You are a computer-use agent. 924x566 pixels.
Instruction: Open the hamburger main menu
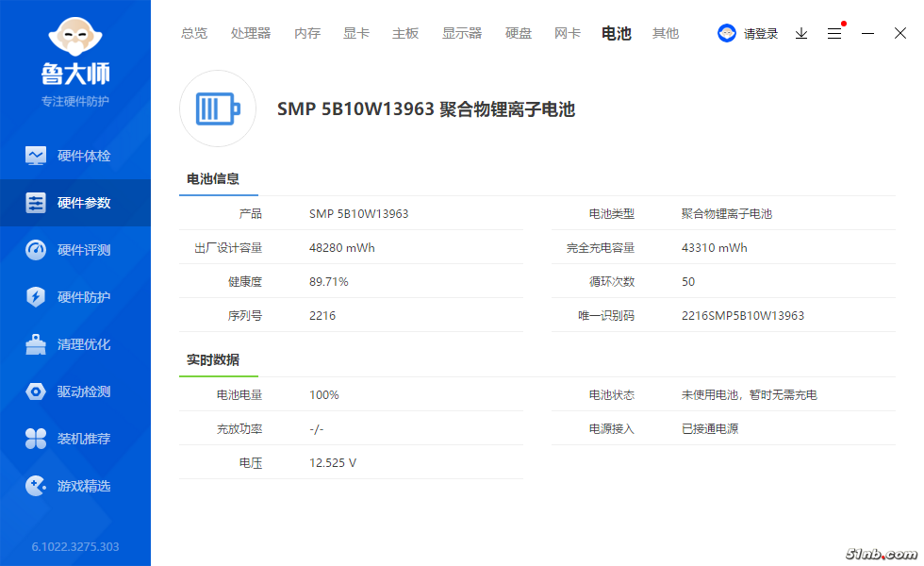pos(834,33)
